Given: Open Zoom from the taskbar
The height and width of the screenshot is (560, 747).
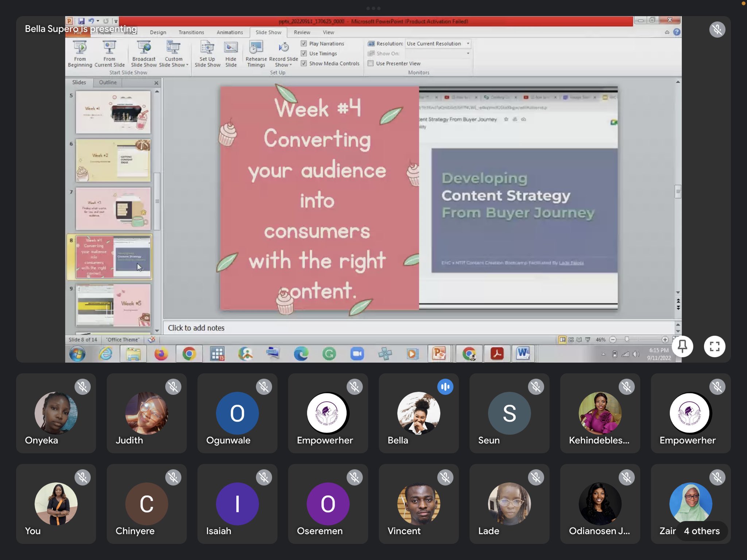Looking at the screenshot, I should click(357, 354).
